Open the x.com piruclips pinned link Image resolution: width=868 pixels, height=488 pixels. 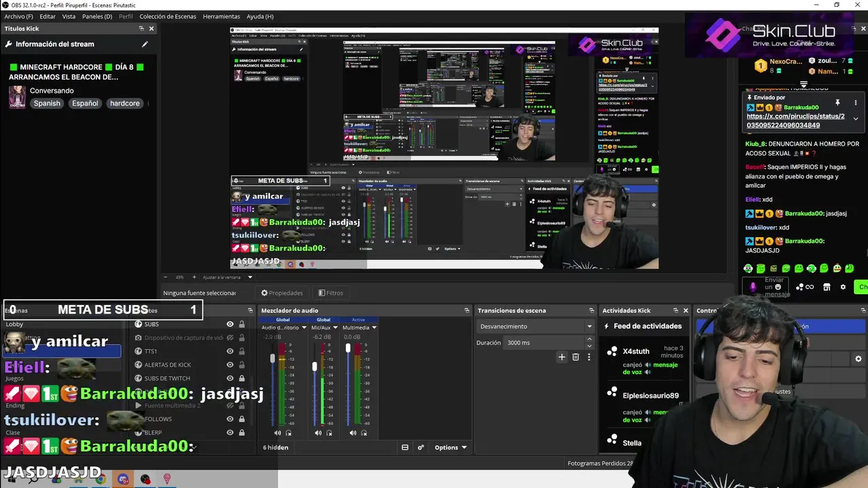click(795, 121)
